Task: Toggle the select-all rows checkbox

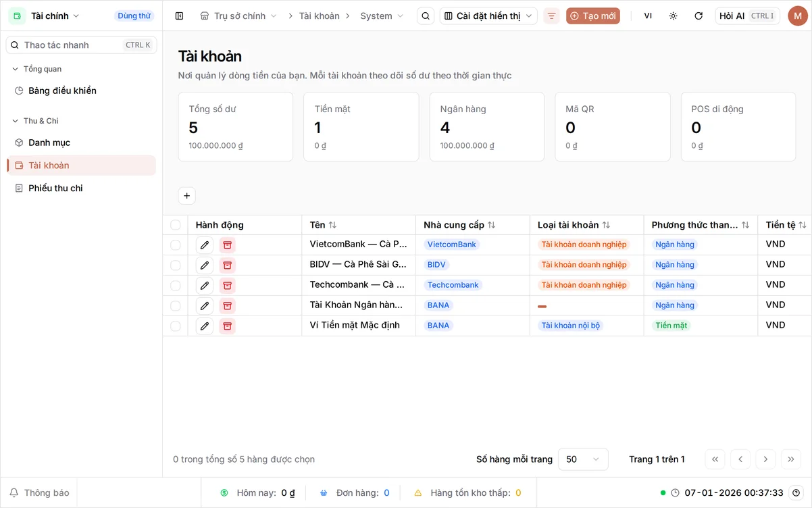Action: (176, 225)
